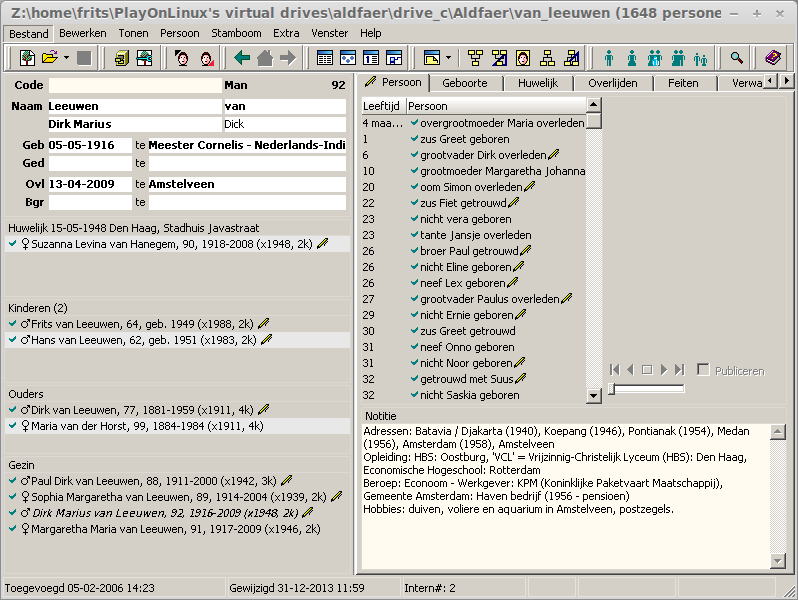This screenshot has height=600, width=798.
Task: Click the slider below the media controls
Action: tap(646, 389)
